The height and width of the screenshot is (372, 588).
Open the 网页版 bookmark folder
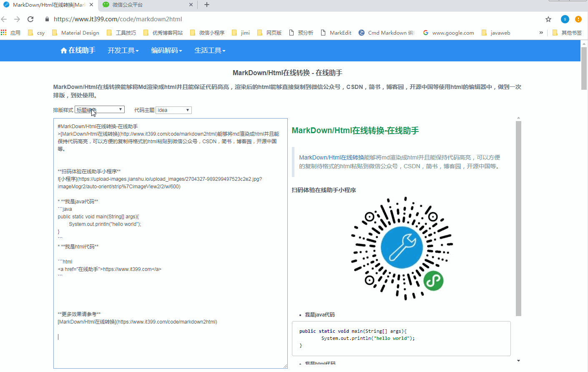(269, 33)
